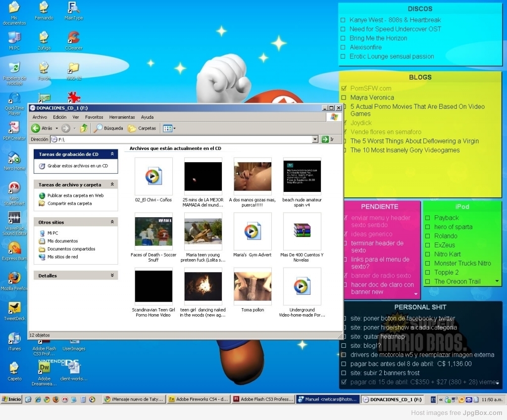Collapse the Otros sitios panel
Screen dimensions: 507x420
tap(112, 222)
